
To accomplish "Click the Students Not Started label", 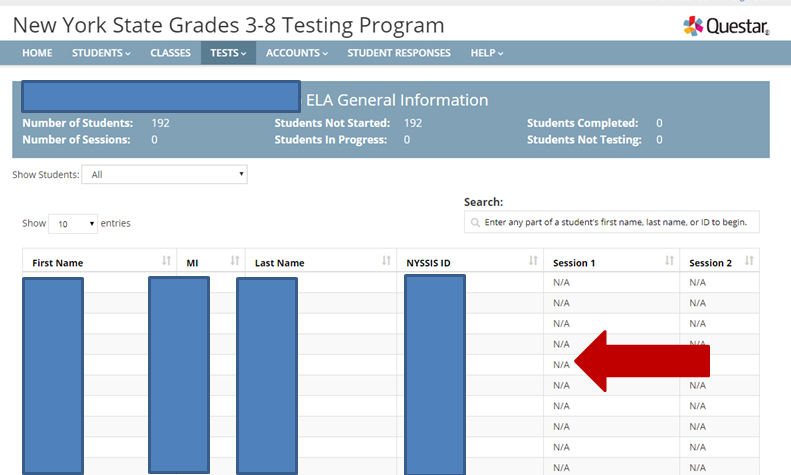I will (x=332, y=123).
